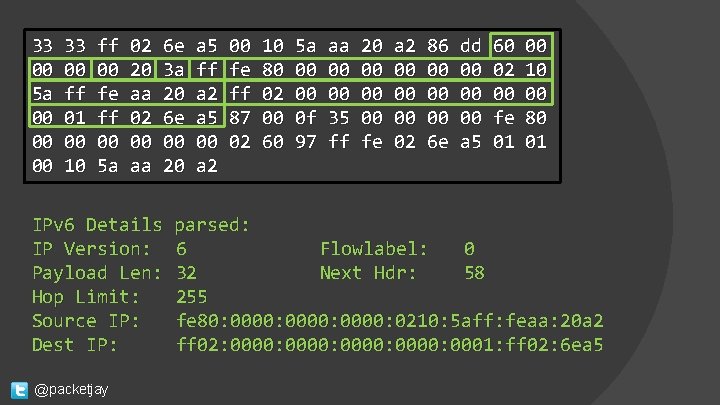Select the 'fe 80' source address start bytes
This screenshot has width=720, height=405.
pos(257,69)
